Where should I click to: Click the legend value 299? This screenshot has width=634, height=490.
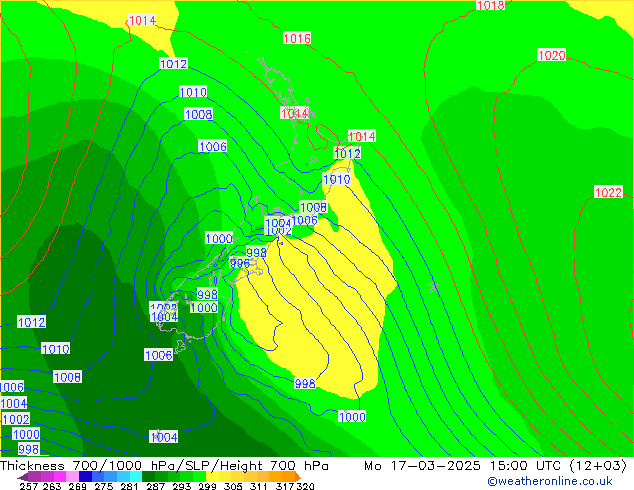207,486
